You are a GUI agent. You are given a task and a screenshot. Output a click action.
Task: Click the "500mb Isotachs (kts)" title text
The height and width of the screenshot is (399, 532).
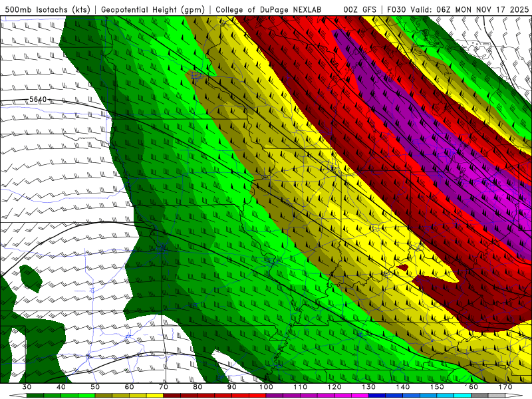coord(47,9)
